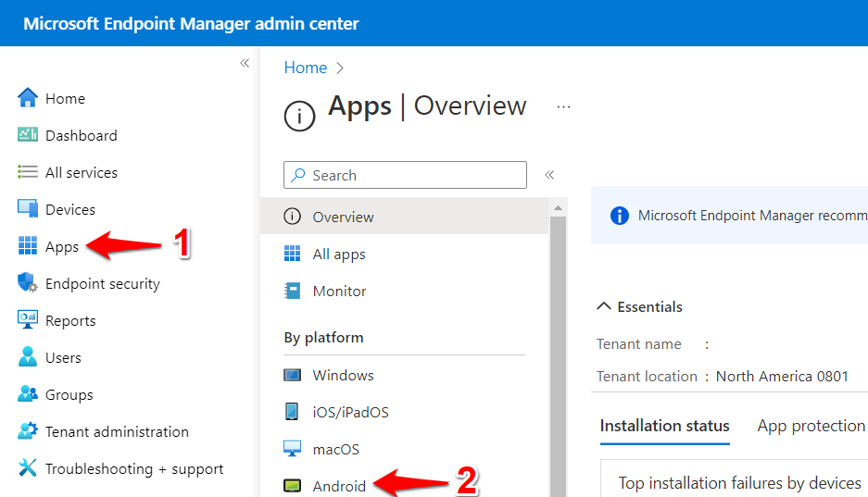Switch to Installation status tab
The height and width of the screenshot is (497, 868).
(665, 426)
